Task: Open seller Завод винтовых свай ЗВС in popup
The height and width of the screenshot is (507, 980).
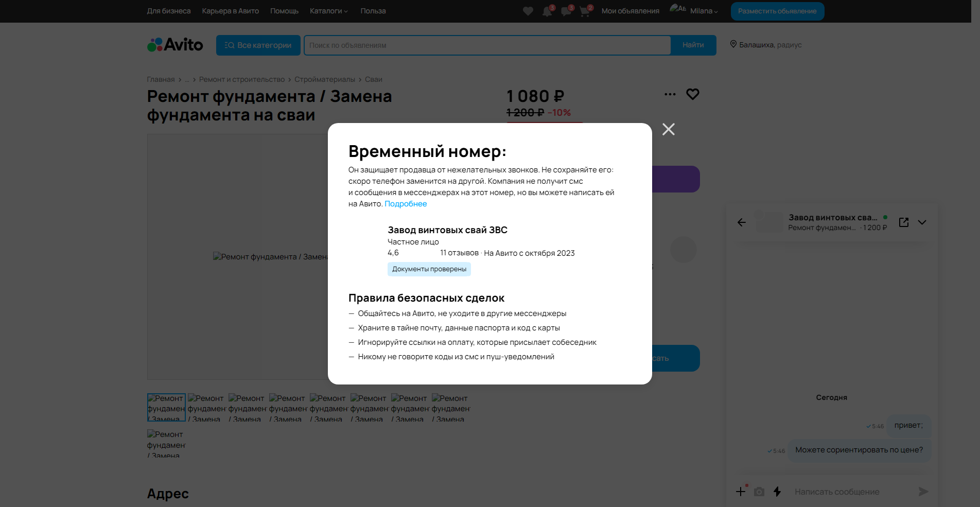Action: [447, 230]
